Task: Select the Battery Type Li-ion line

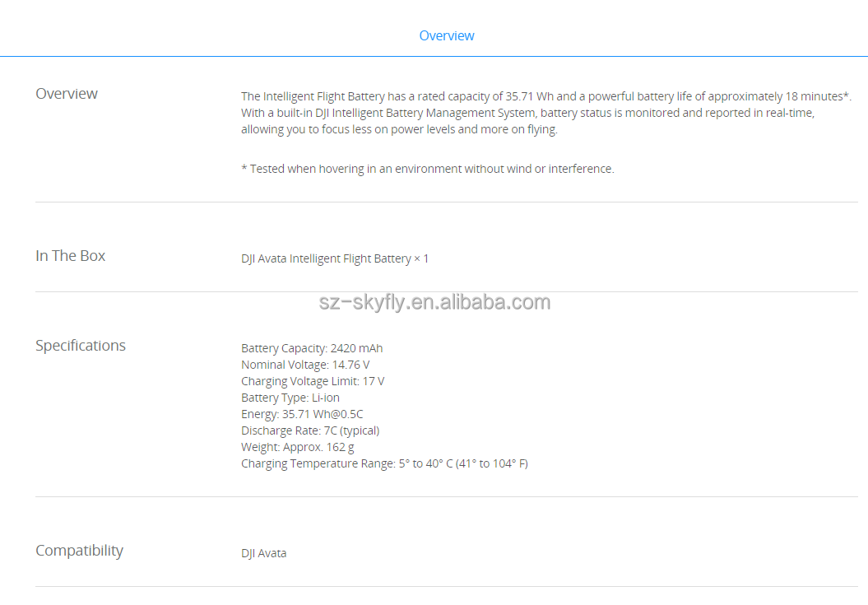Action: [290, 398]
